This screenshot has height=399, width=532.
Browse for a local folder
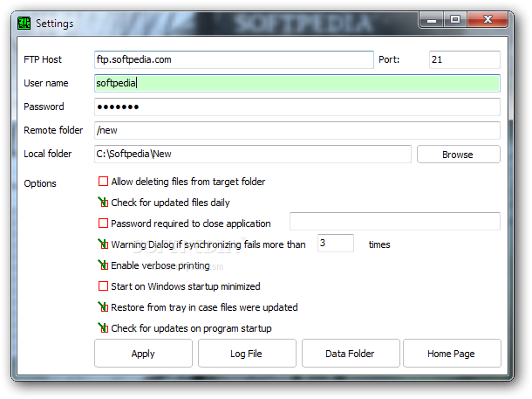pyautogui.click(x=459, y=155)
